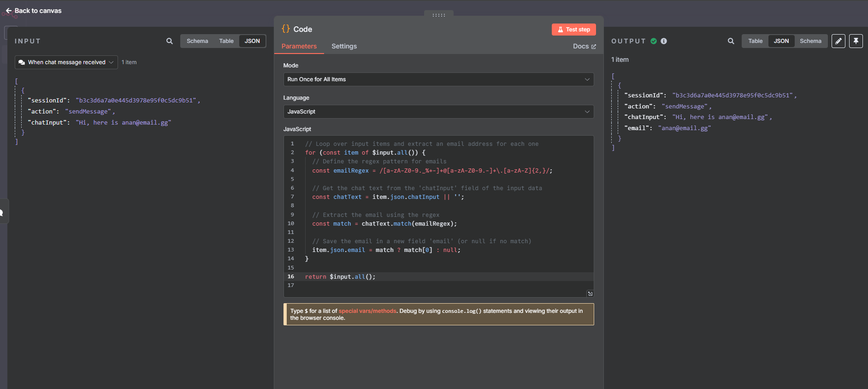Edit output with the pencil icon
Image resolution: width=868 pixels, height=389 pixels.
(x=838, y=41)
